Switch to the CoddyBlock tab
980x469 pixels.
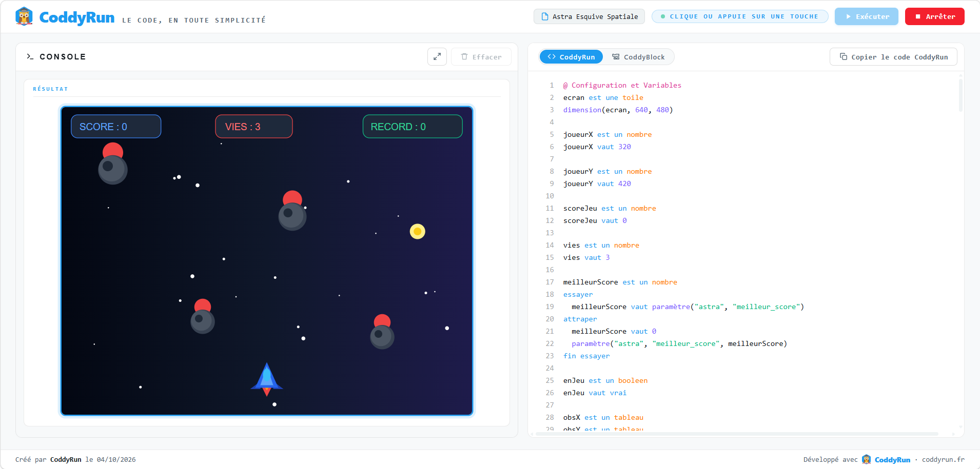pyautogui.click(x=638, y=57)
